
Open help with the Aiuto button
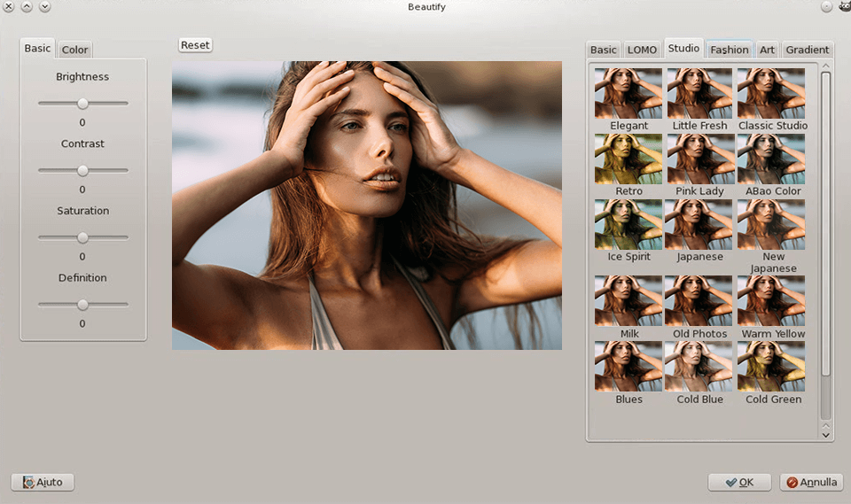pos(43,482)
